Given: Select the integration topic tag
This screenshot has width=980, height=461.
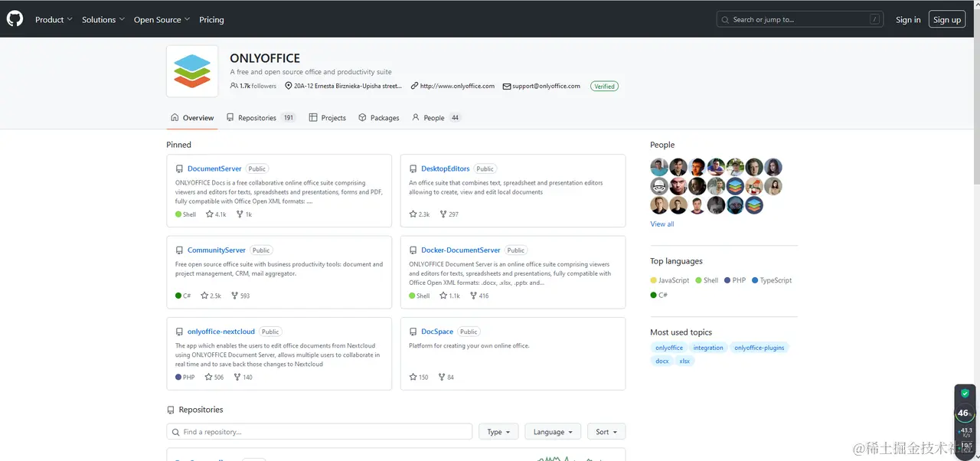Looking at the screenshot, I should (708, 348).
